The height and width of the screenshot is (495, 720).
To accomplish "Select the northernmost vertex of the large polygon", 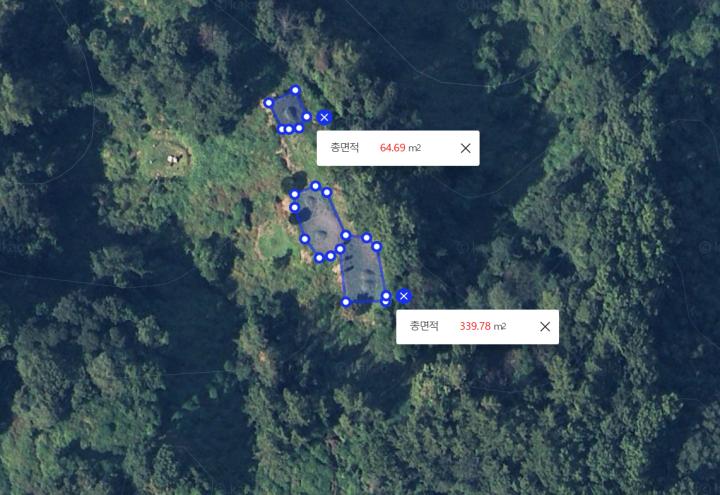I will 315,186.
